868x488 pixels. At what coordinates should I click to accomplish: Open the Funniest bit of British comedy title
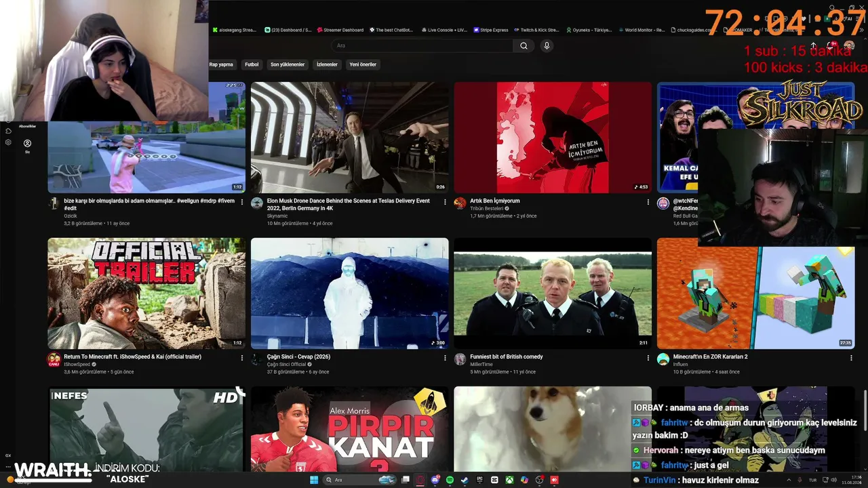pos(507,357)
